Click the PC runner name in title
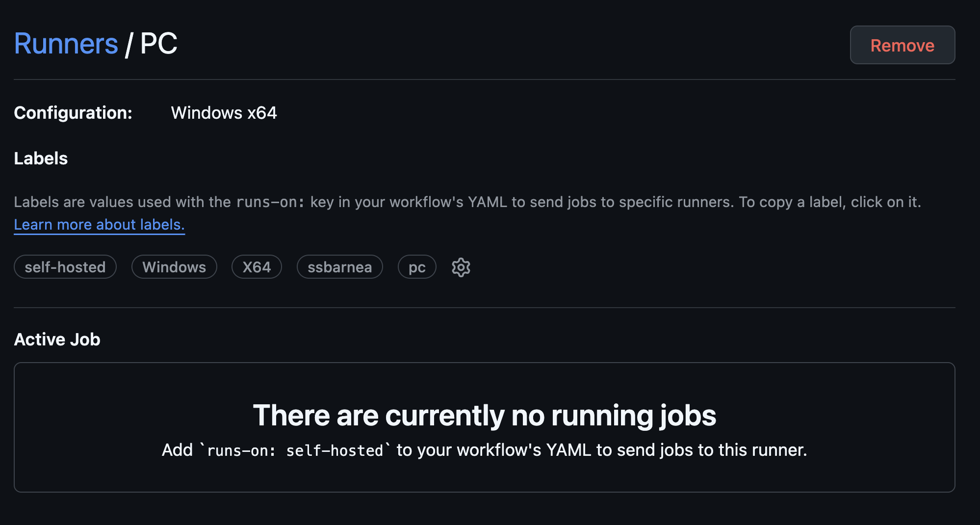 [158, 44]
